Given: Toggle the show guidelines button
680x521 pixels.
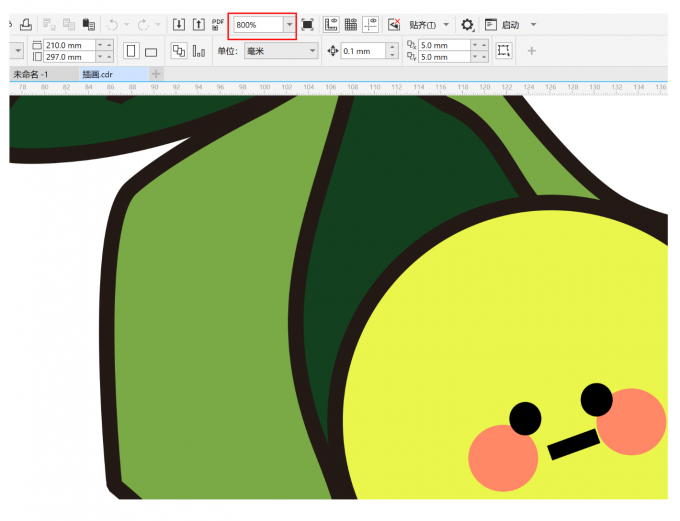Looking at the screenshot, I should click(370, 24).
